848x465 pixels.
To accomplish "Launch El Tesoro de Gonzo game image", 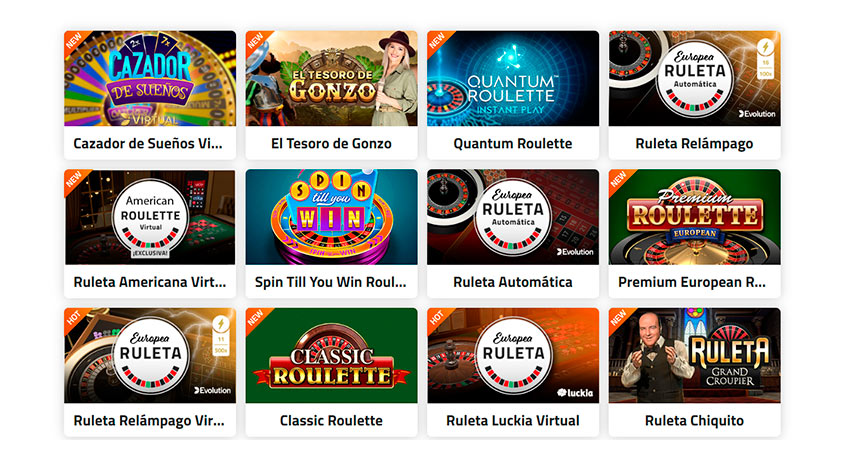I will [x=332, y=78].
